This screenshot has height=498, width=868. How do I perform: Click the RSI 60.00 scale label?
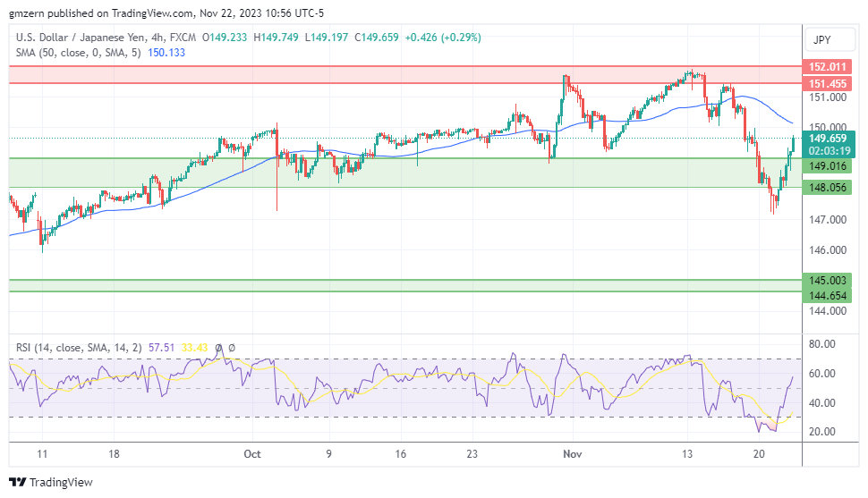[x=822, y=374]
